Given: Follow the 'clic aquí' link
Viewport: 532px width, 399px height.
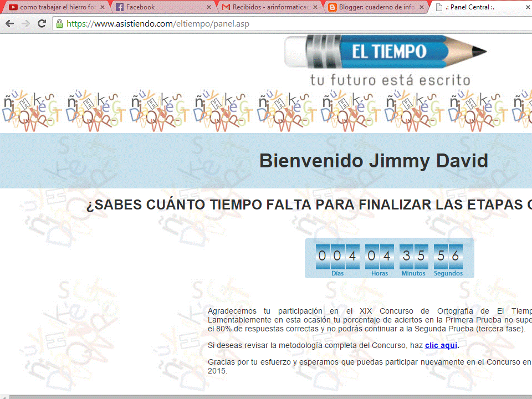Looking at the screenshot, I should coord(441,345).
